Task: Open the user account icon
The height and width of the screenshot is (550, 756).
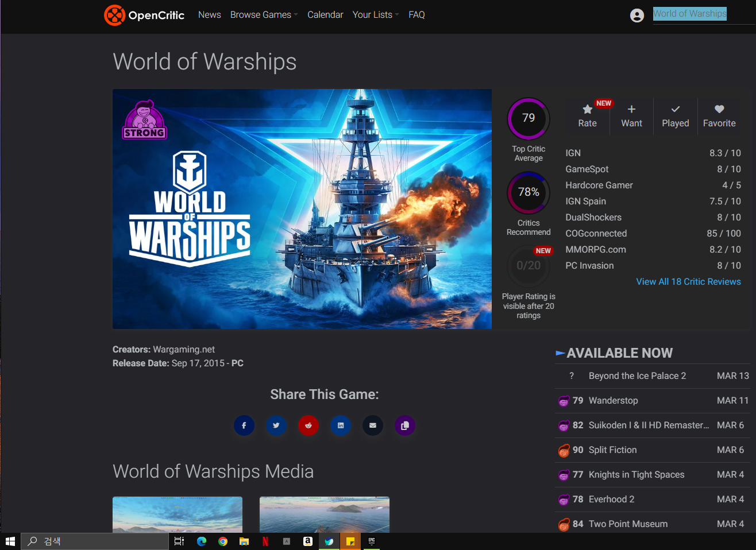Action: click(x=637, y=16)
